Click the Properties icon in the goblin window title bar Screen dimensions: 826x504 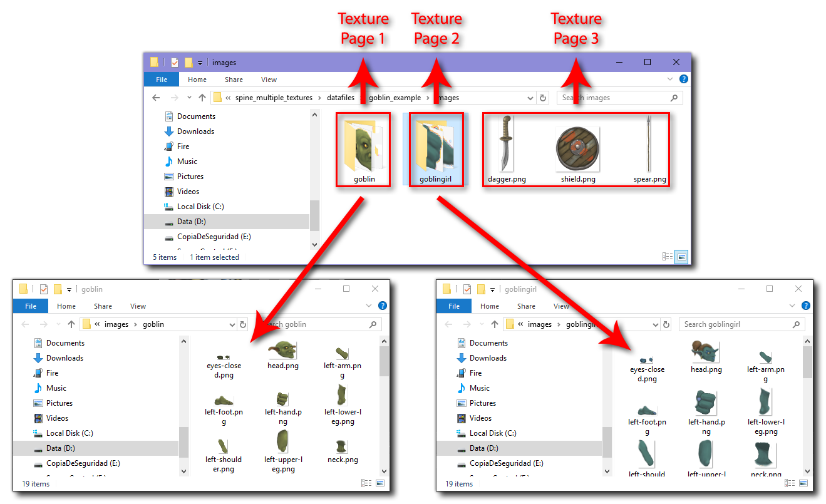[44, 289]
